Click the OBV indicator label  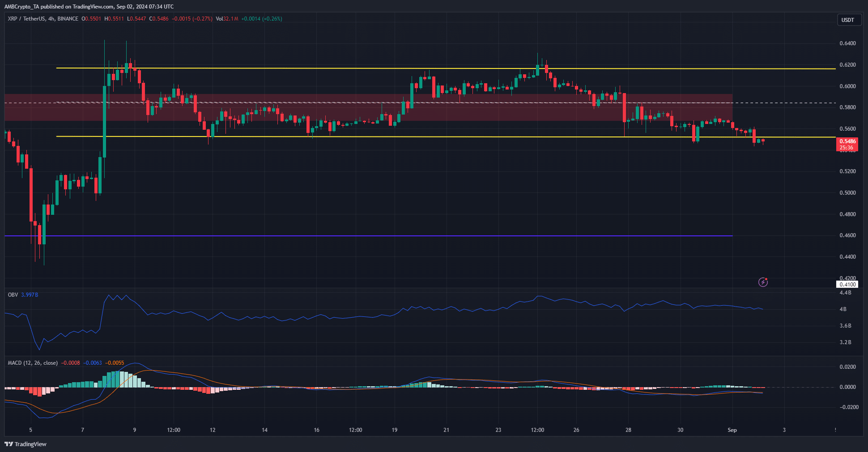(x=13, y=295)
